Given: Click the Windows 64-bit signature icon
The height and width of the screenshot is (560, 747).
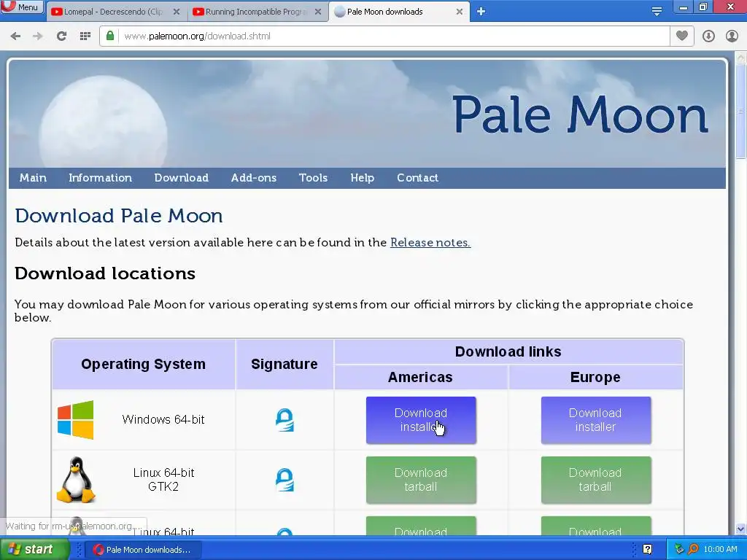Looking at the screenshot, I should 285,420.
